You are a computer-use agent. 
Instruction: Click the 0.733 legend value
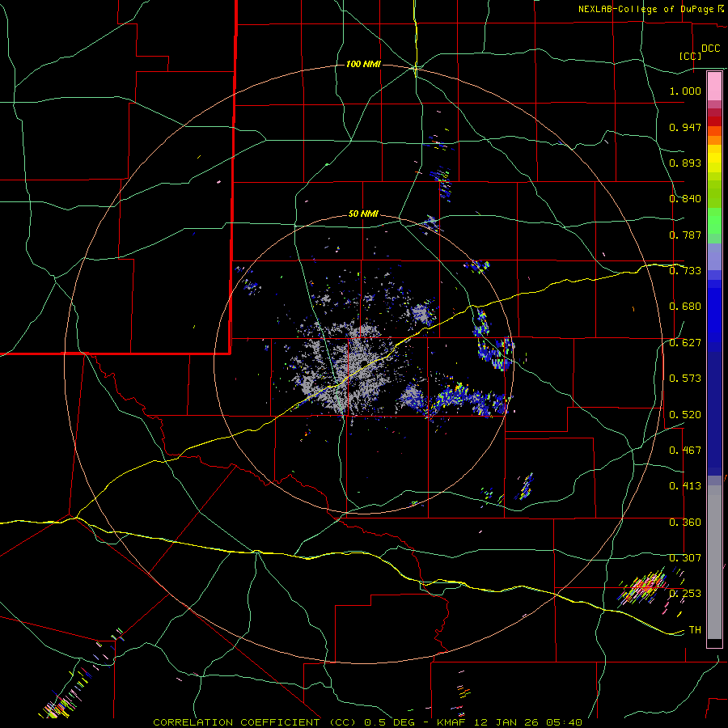685,271
